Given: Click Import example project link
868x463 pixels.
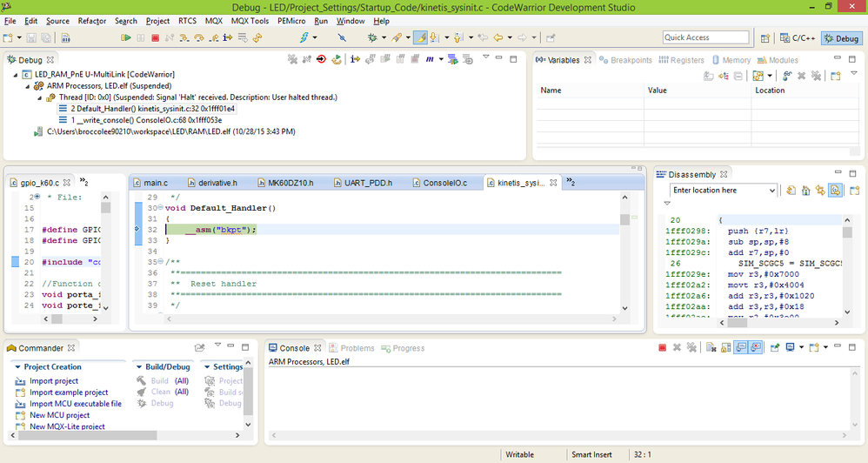Looking at the screenshot, I should (x=69, y=393).
